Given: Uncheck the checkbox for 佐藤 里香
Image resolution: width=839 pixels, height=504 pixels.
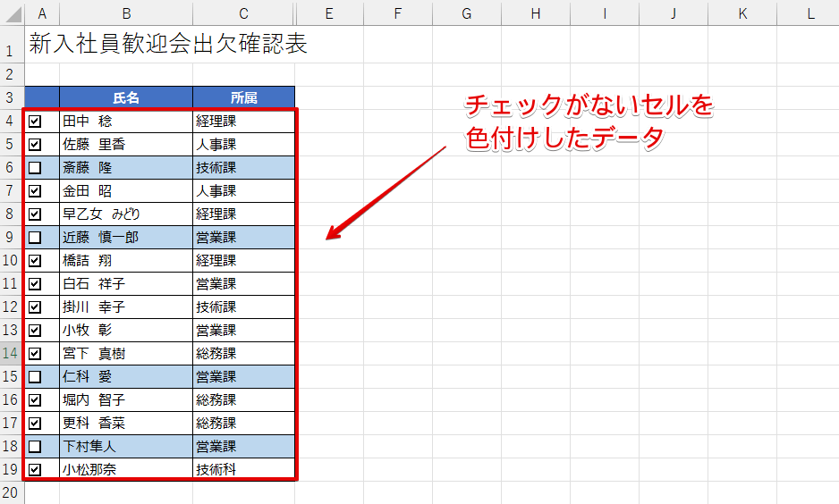Looking at the screenshot, I should [35, 144].
